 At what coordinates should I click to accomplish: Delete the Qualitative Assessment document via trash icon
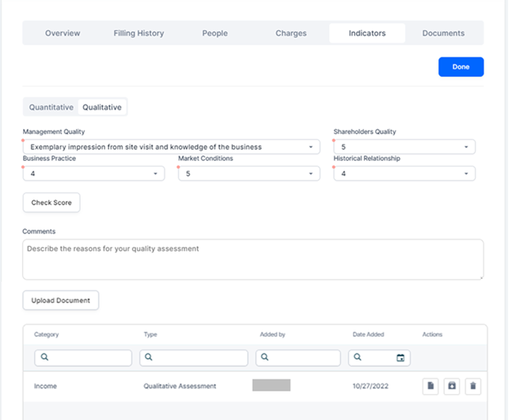(473, 386)
